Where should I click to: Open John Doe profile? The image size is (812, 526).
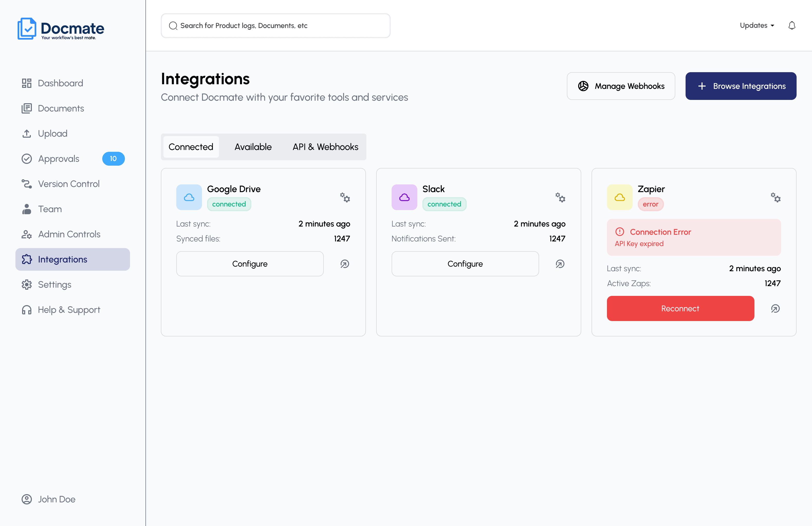49,499
